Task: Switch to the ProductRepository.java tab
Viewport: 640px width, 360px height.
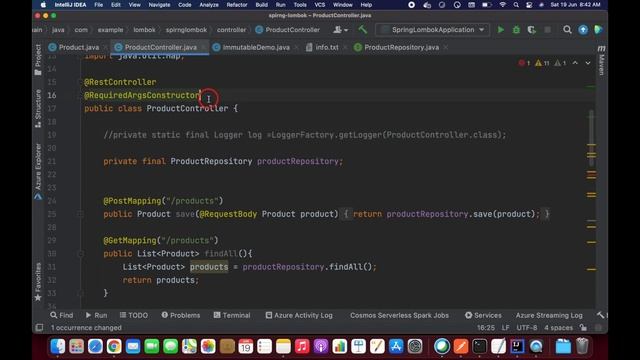Action: pos(401,47)
